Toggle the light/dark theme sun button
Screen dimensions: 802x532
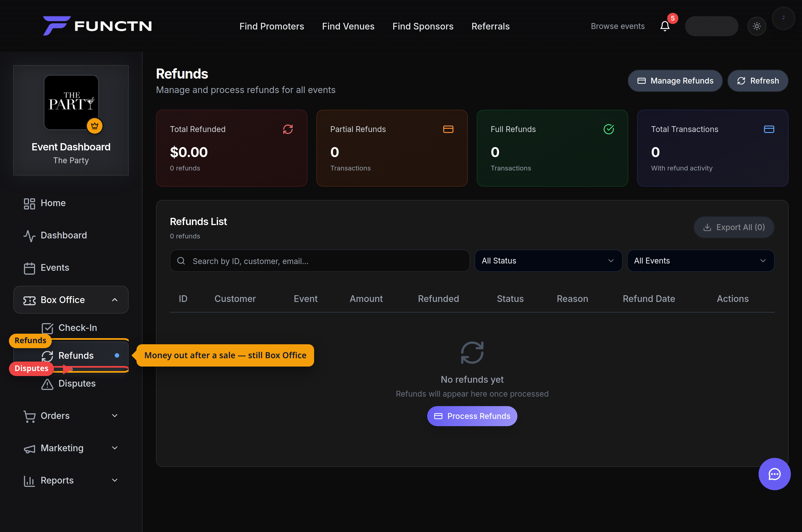coord(757,26)
